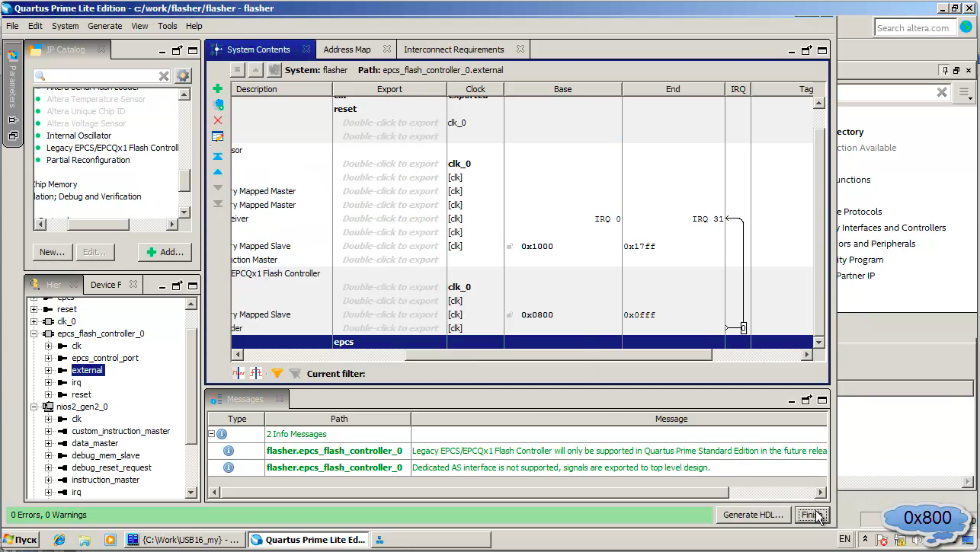Open media player icon in taskbar
Viewport: 980px width, 552px height.
click(x=110, y=540)
